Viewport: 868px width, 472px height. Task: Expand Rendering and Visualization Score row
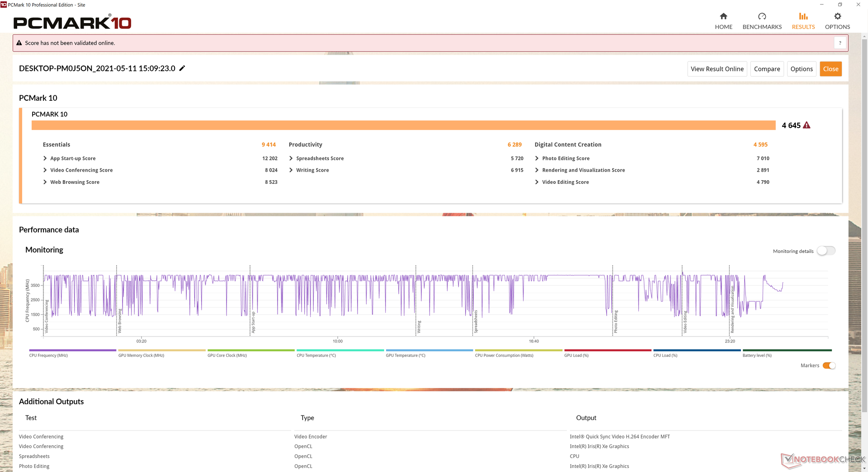click(537, 170)
